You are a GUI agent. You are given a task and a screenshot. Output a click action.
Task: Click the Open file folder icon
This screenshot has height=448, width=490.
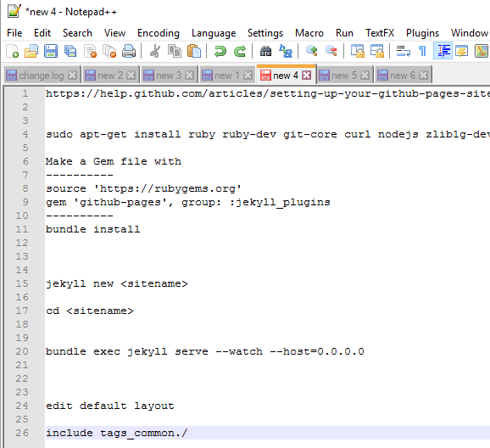(x=31, y=51)
